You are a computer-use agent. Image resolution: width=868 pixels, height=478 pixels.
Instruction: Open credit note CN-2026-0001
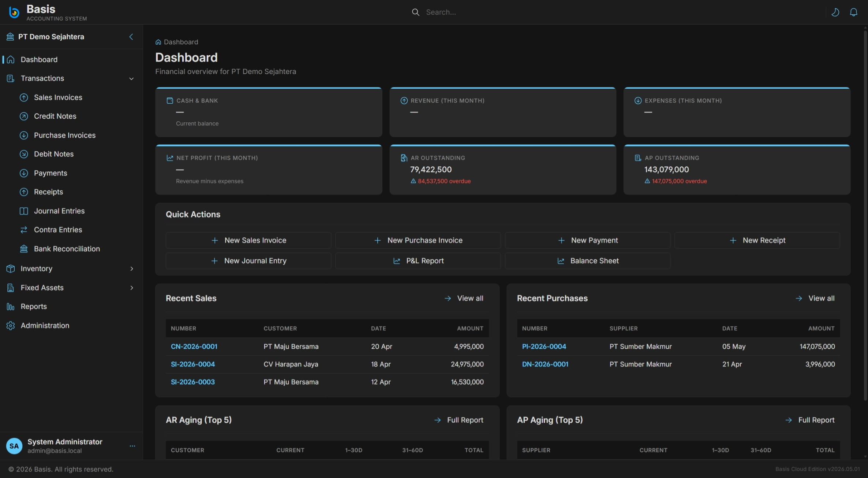tap(194, 347)
